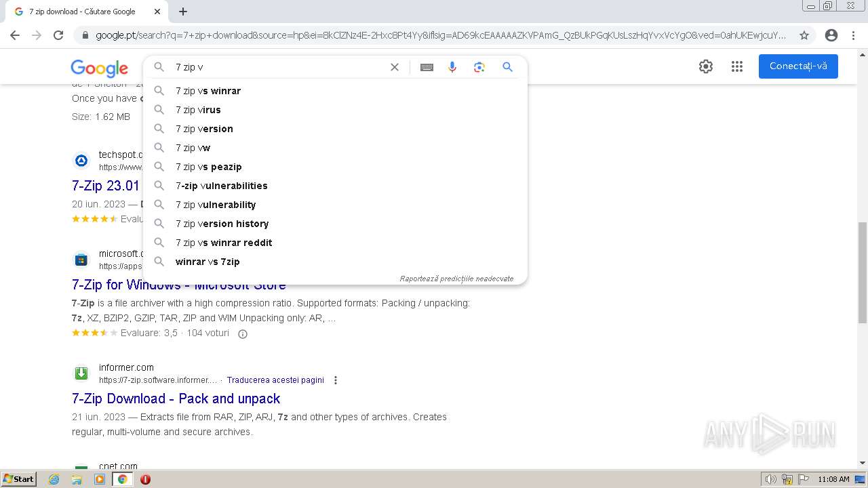Click the address bar URL
Screen dimensions: 868x488
click(441, 35)
